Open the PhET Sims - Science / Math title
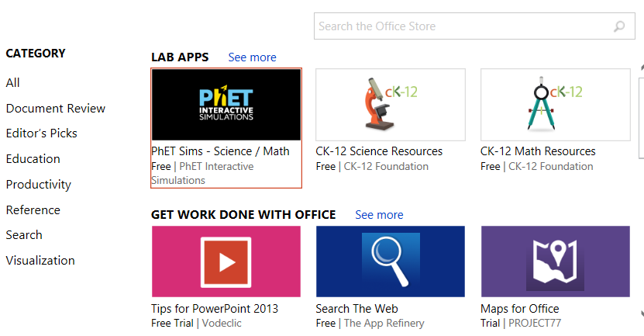644x336 pixels. [220, 151]
